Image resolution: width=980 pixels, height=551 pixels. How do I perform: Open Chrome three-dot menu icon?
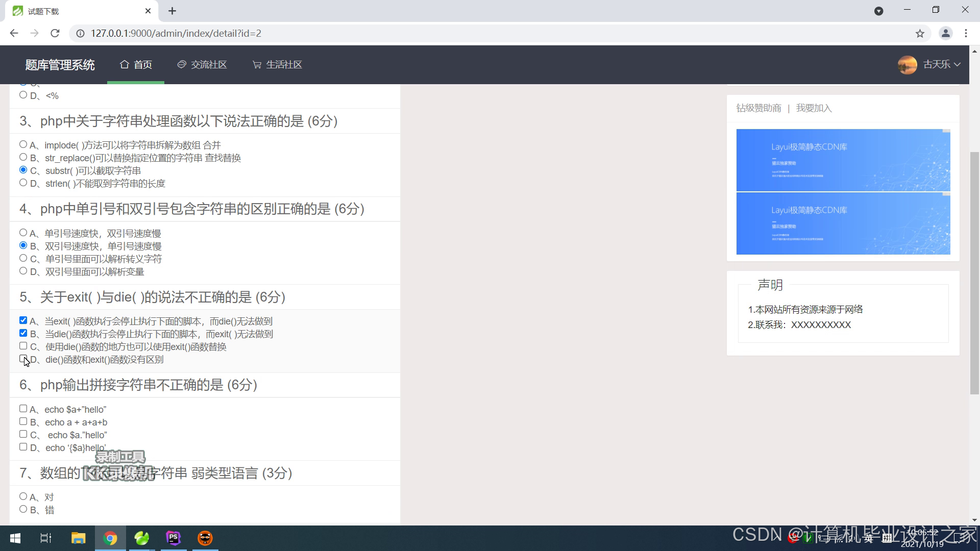click(x=966, y=33)
